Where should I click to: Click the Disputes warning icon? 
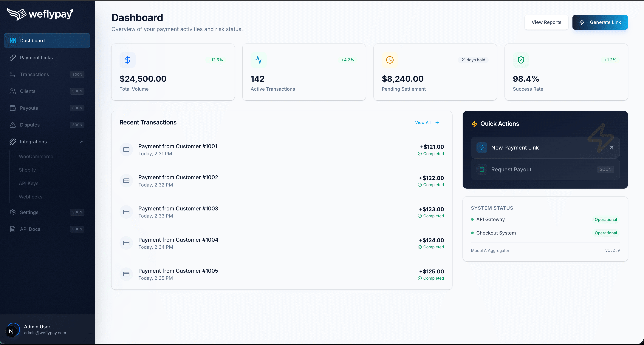[x=13, y=125]
